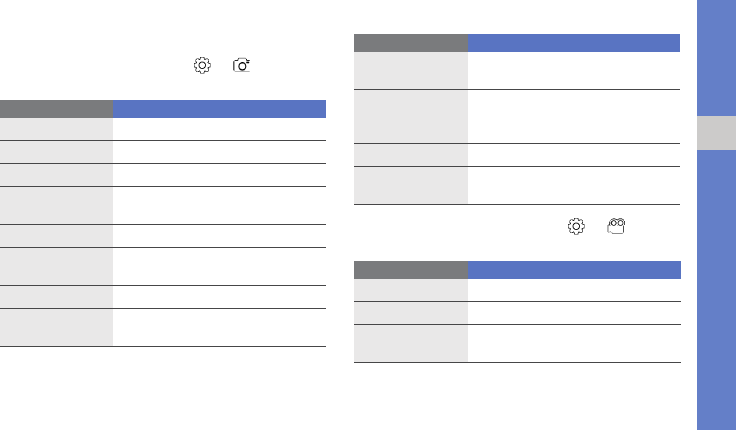Click the gray header cell of the lower-right table
Image resolution: width=736 pixels, height=430 pixels.
pos(411,270)
